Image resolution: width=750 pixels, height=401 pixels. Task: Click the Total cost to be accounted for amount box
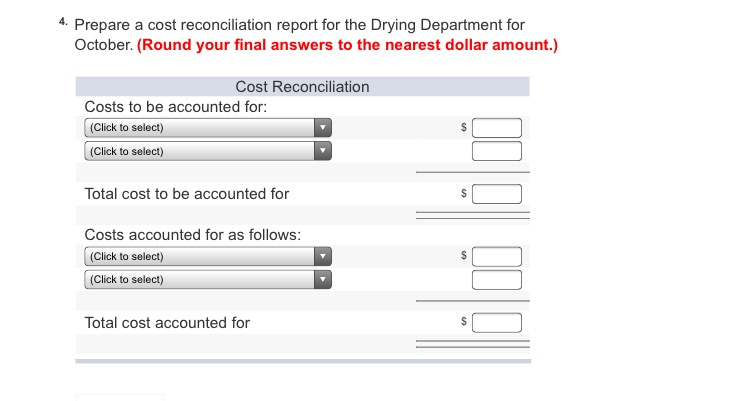(497, 194)
